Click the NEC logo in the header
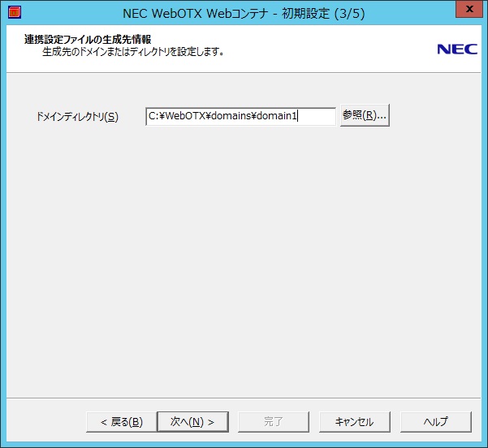The width and height of the screenshot is (488, 448). click(457, 50)
